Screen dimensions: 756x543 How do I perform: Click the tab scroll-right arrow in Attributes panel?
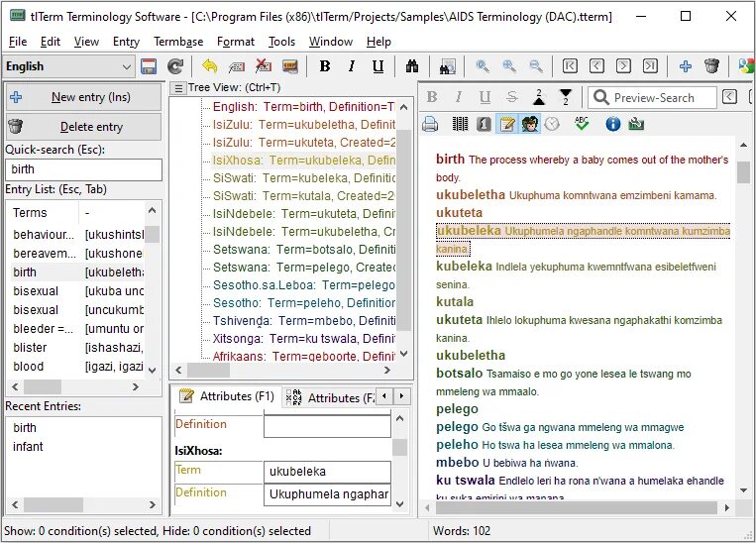401,396
